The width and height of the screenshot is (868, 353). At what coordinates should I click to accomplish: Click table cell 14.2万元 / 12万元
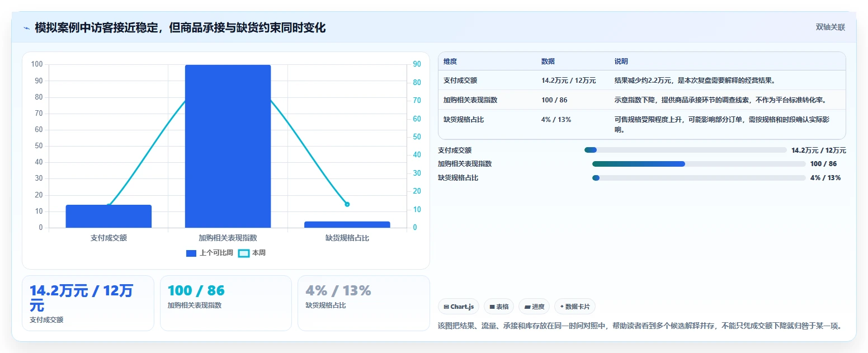[568, 80]
